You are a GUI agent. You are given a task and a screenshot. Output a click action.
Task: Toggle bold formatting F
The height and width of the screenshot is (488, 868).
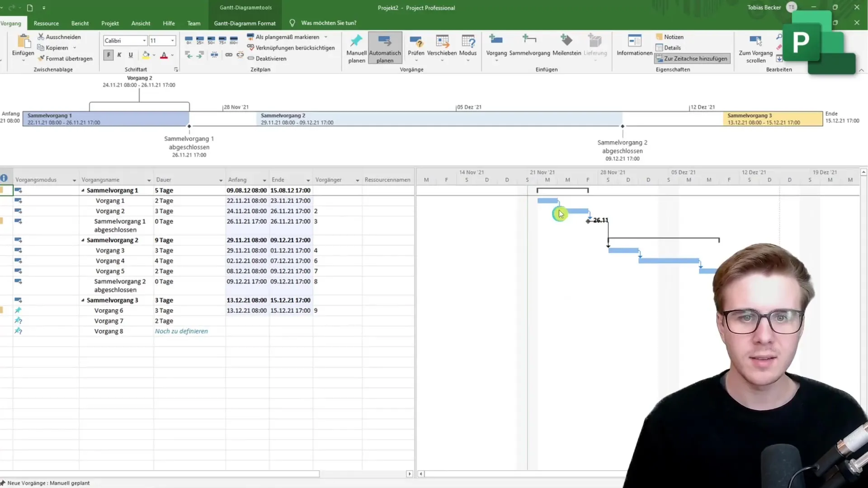(x=108, y=55)
